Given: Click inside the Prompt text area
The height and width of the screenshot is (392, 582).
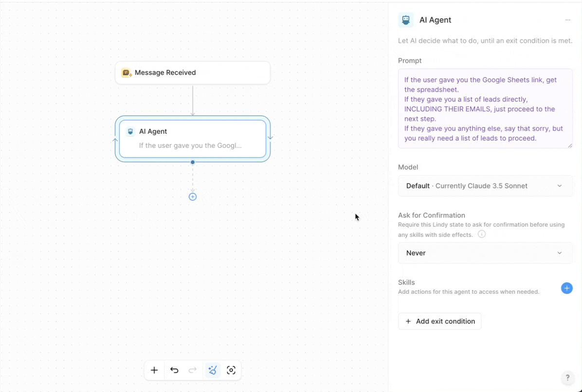Looking at the screenshot, I should (485, 108).
